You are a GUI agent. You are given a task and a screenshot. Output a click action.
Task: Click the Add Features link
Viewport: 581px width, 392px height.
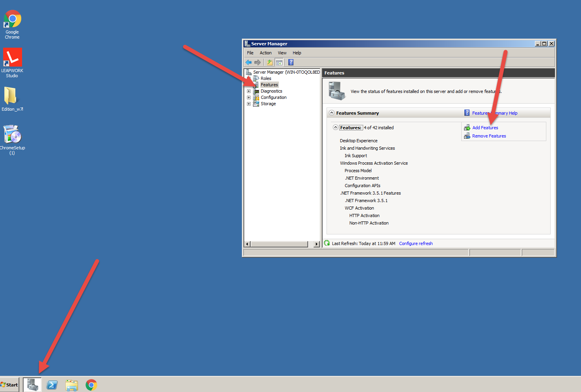485,128
